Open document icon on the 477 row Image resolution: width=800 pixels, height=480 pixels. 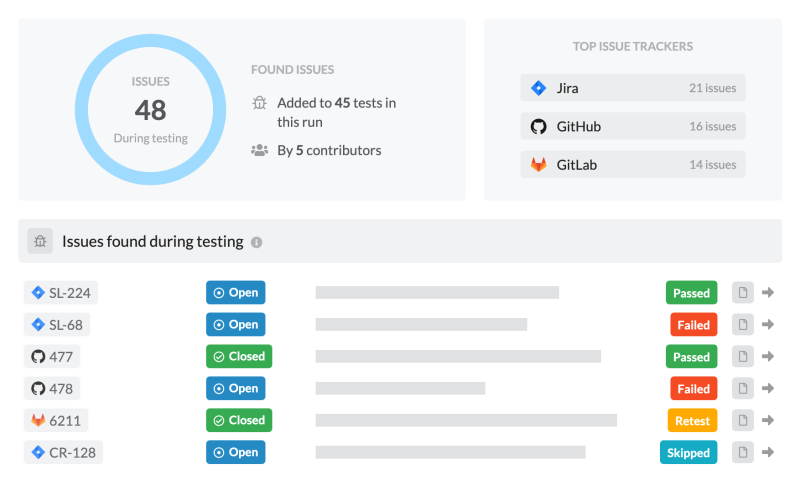pos(742,357)
